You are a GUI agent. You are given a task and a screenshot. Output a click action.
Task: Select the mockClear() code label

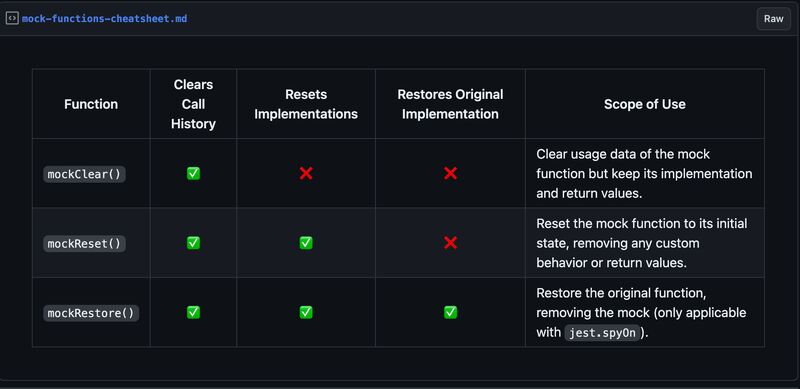pyautogui.click(x=84, y=174)
